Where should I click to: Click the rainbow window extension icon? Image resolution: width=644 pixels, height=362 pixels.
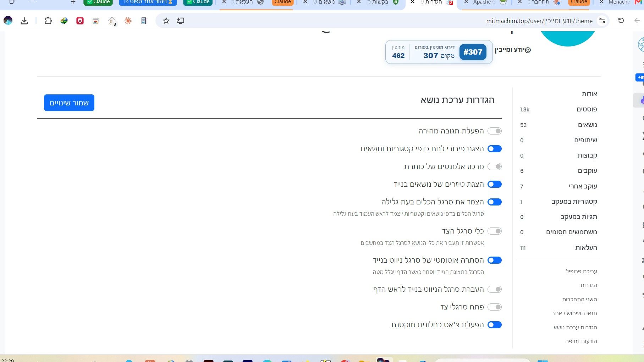[x=96, y=21]
